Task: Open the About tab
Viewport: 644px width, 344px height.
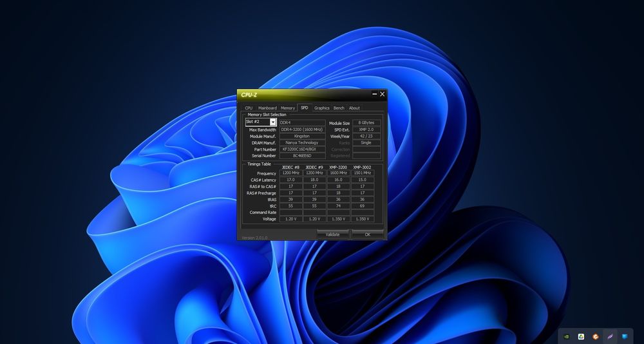Action: click(x=354, y=108)
